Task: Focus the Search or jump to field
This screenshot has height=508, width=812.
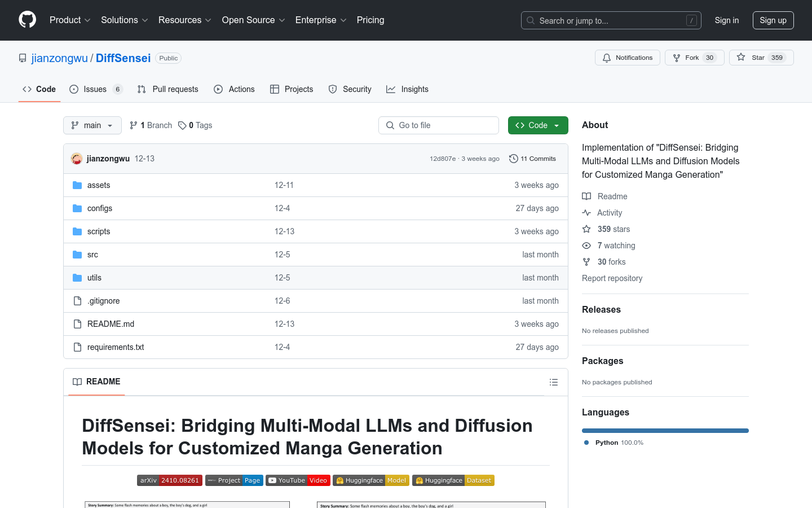Action: pos(611,20)
